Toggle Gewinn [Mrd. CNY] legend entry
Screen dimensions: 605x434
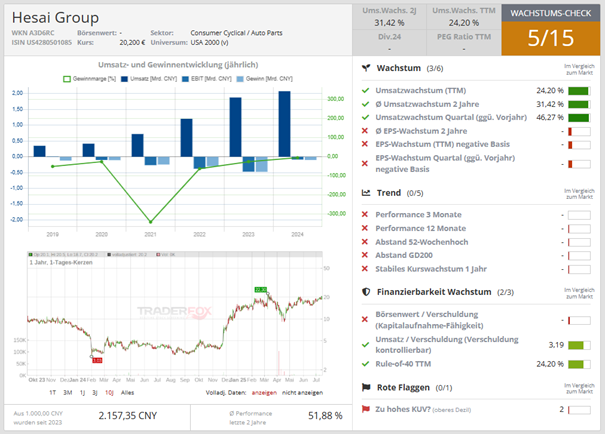tap(264, 79)
